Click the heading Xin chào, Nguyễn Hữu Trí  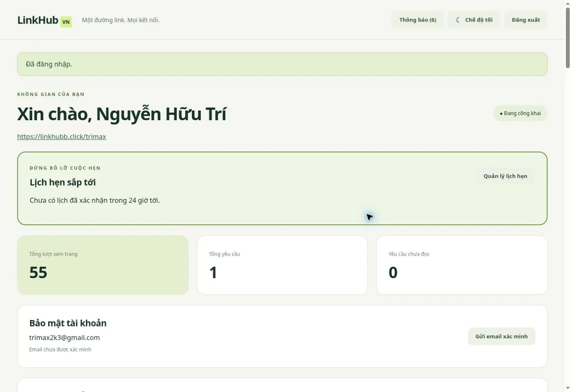(122, 114)
